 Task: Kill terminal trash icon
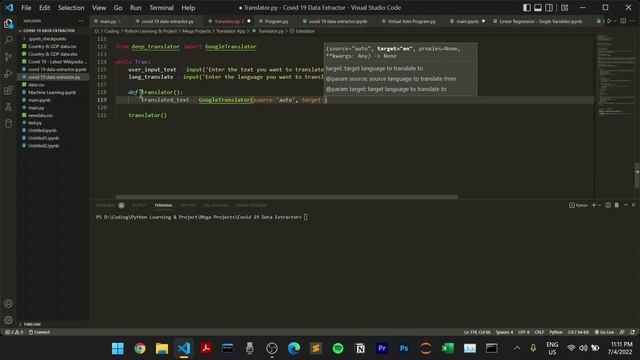point(616,205)
